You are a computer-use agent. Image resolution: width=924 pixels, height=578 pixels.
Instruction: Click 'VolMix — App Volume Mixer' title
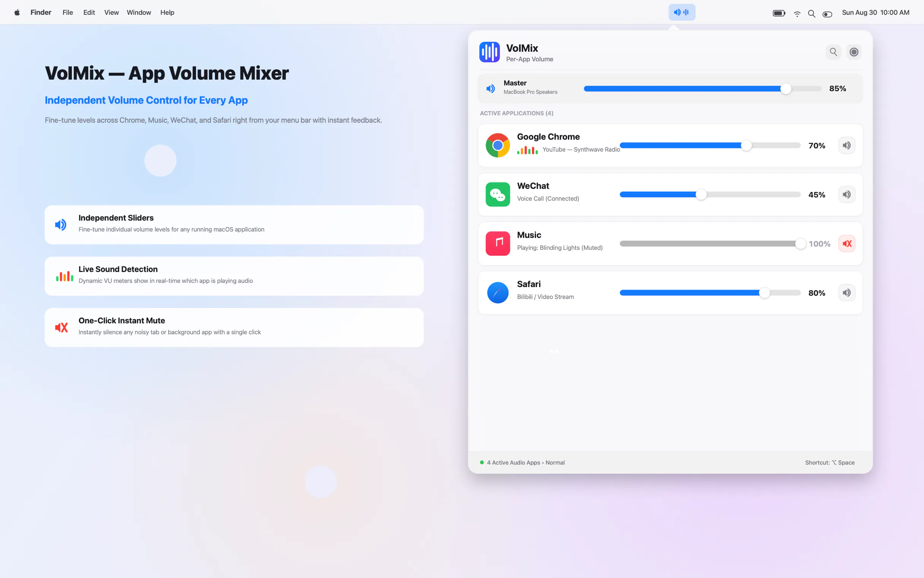[x=167, y=73]
